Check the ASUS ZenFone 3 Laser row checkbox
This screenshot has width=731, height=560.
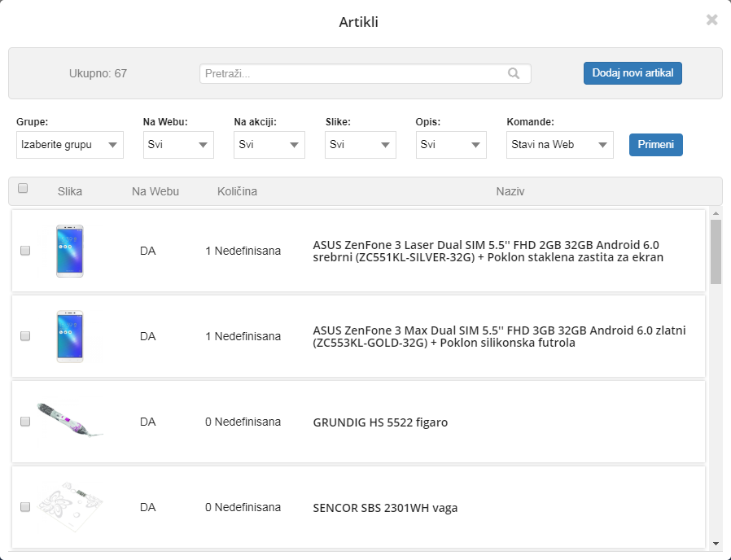pyautogui.click(x=25, y=251)
